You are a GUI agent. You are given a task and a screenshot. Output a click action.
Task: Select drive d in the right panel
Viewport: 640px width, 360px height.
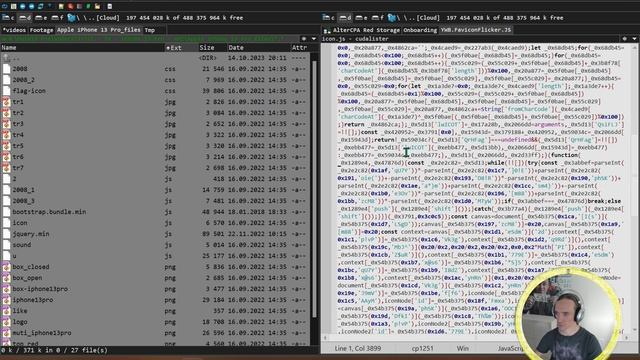point(345,18)
